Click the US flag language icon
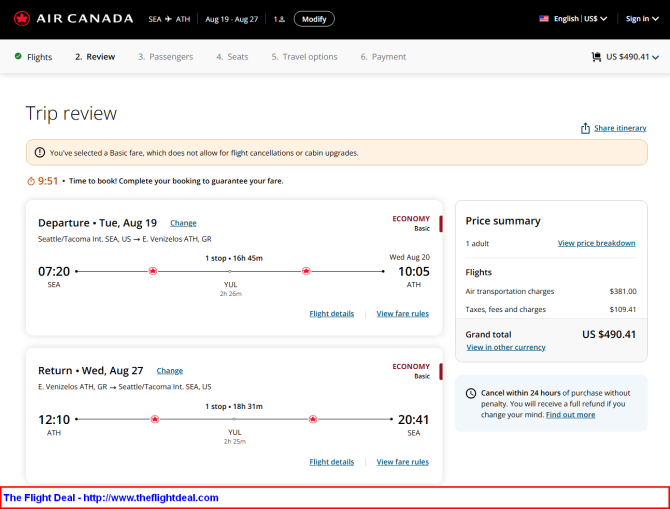 [x=544, y=19]
